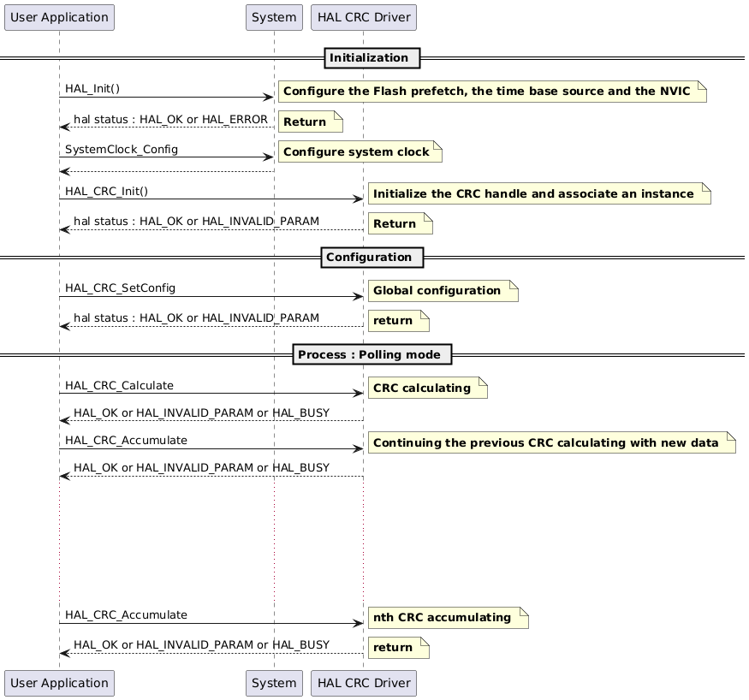Select the "Process : Polling mode" divider
The height and width of the screenshot is (700, 749).
click(x=372, y=354)
